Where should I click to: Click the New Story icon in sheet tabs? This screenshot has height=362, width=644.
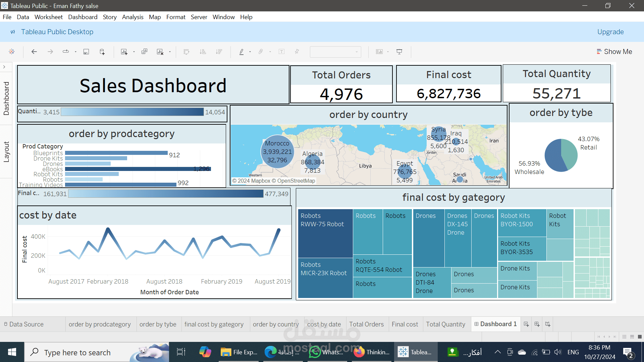pyautogui.click(x=548, y=324)
